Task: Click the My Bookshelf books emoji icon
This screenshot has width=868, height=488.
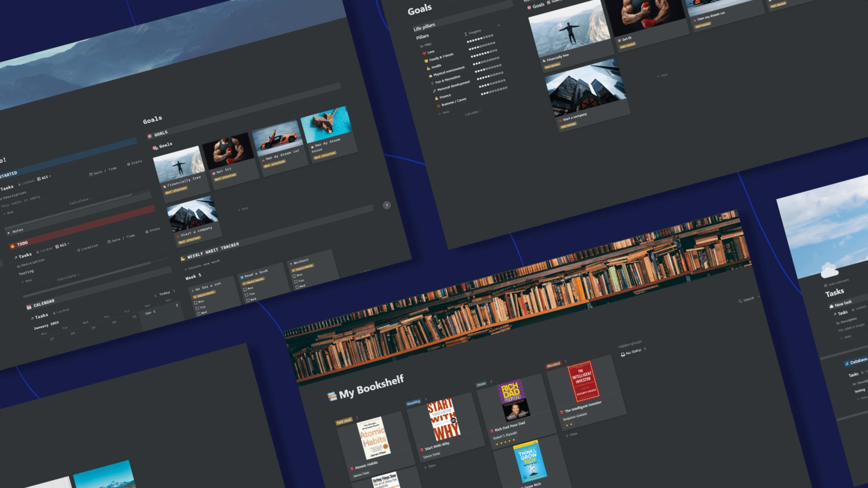Action: click(x=332, y=397)
